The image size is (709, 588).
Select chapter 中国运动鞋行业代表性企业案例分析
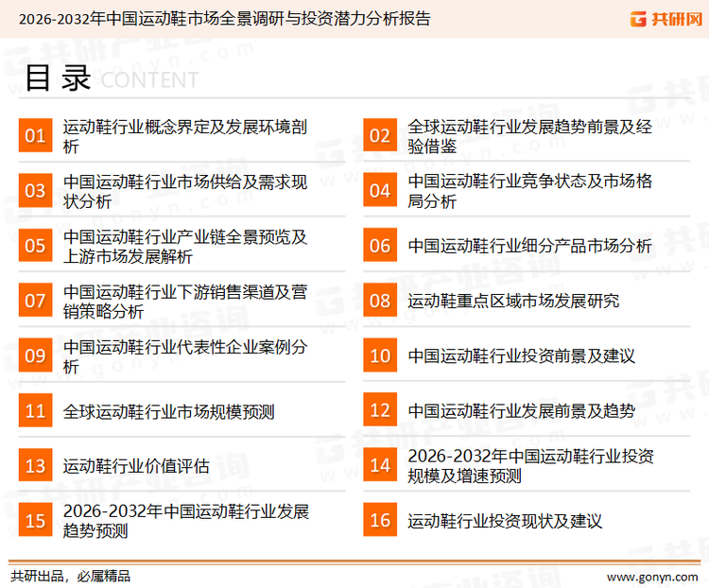point(185,356)
